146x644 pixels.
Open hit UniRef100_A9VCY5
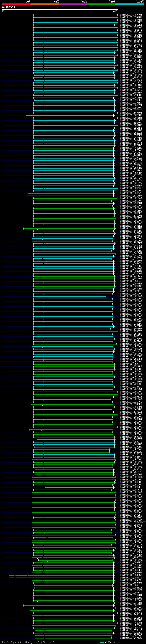coord(131,331)
